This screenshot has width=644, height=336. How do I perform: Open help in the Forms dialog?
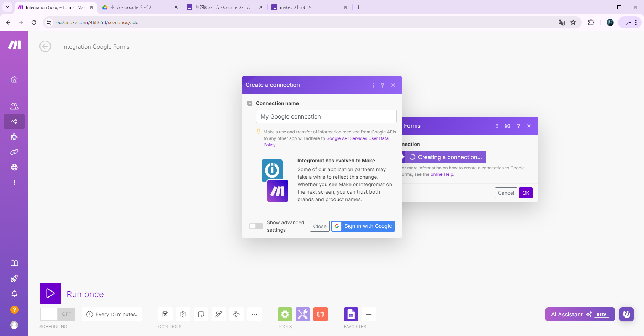[518, 126]
